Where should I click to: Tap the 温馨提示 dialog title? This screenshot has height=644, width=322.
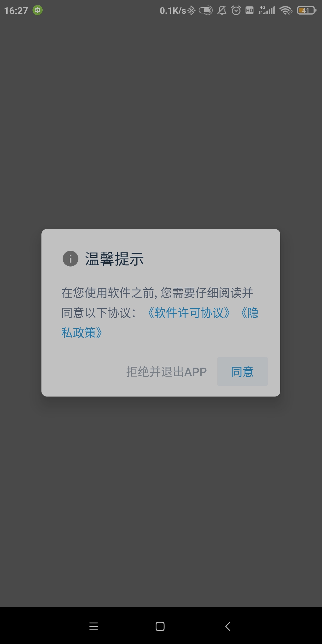pyautogui.click(x=114, y=258)
